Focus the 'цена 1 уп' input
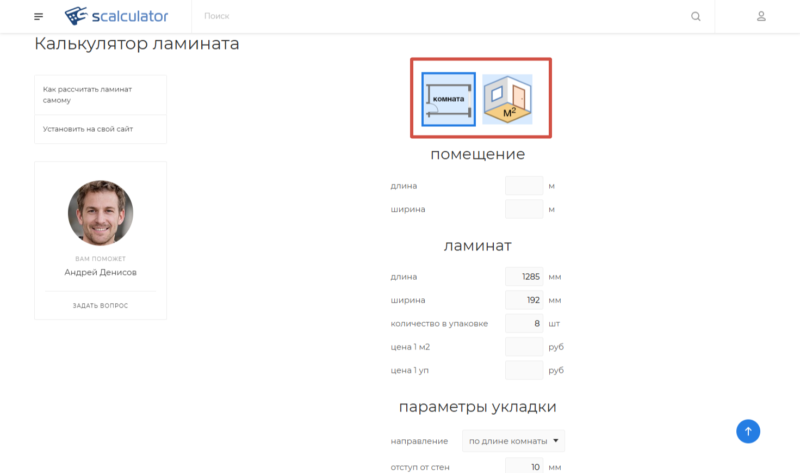Image resolution: width=800 pixels, height=473 pixels. pyautogui.click(x=524, y=370)
